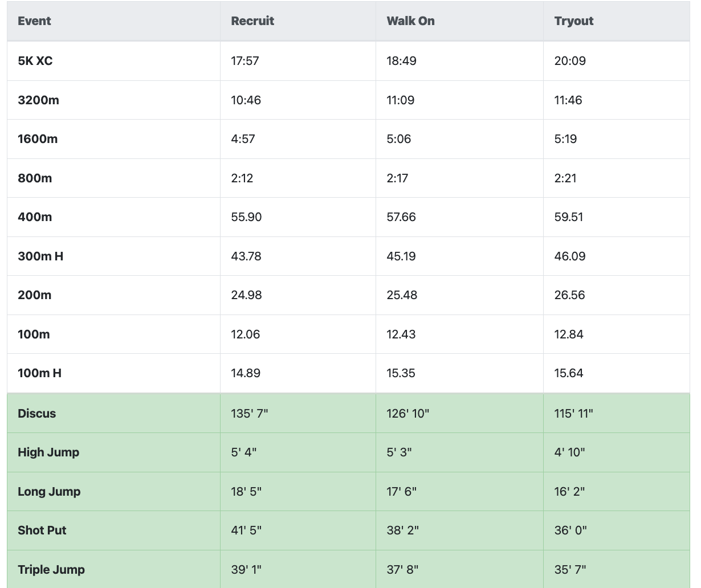Click the 300m H tryout time 46.09

[570, 256]
